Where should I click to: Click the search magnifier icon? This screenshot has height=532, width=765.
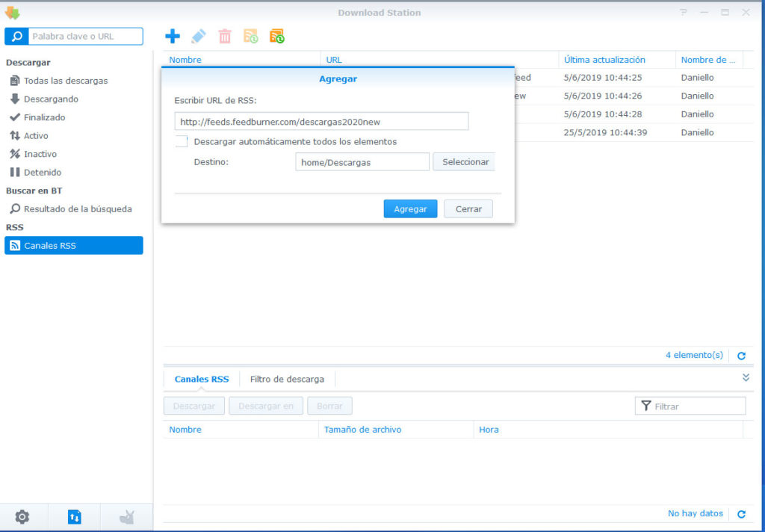(16, 36)
